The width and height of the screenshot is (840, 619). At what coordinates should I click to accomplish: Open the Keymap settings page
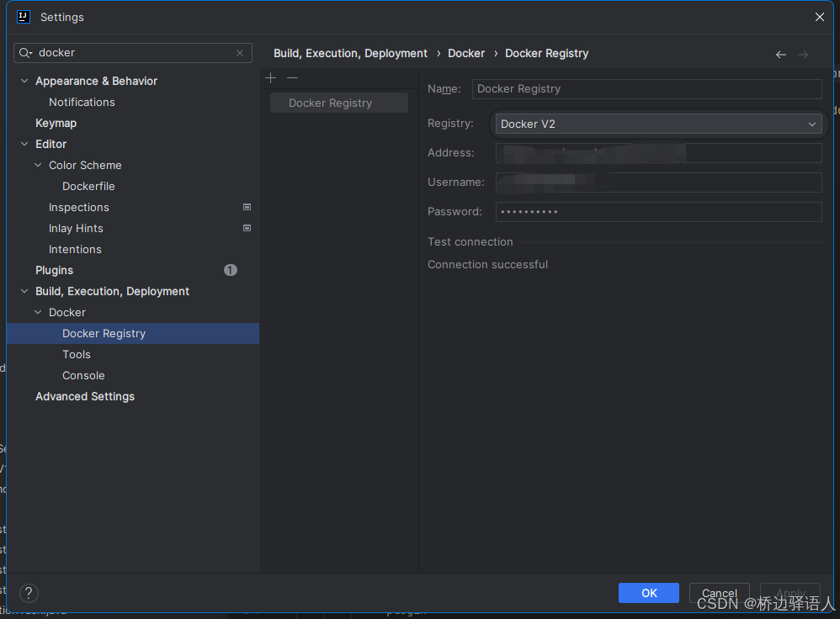56,123
